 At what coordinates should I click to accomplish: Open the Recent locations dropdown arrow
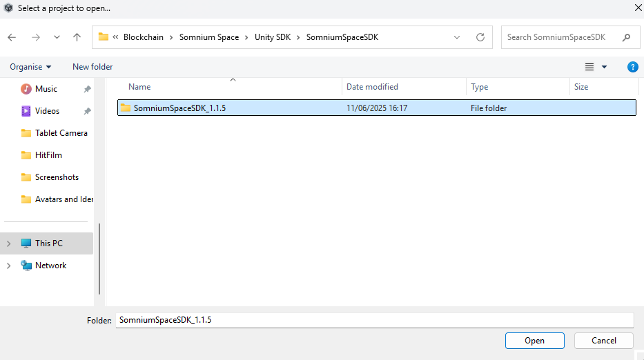(57, 37)
